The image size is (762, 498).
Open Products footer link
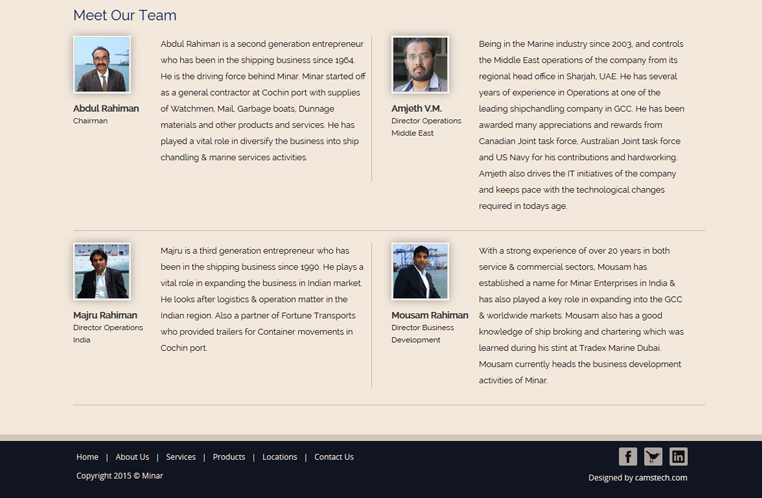(x=229, y=457)
